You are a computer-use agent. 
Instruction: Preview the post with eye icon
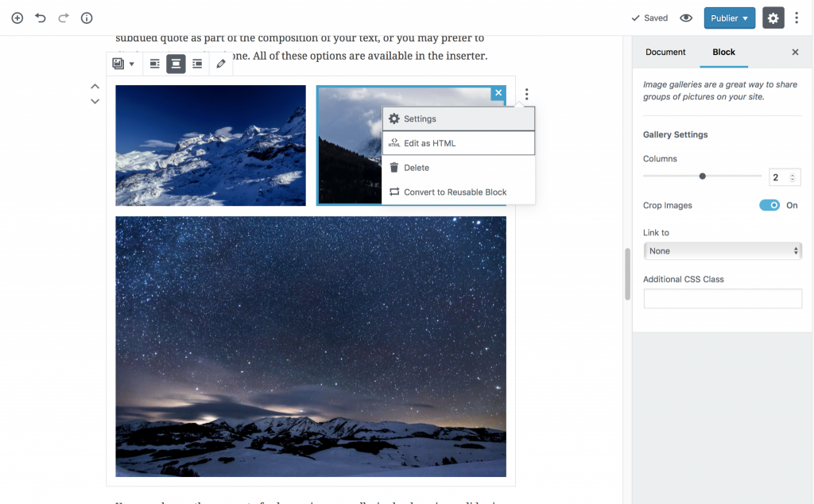[686, 18]
